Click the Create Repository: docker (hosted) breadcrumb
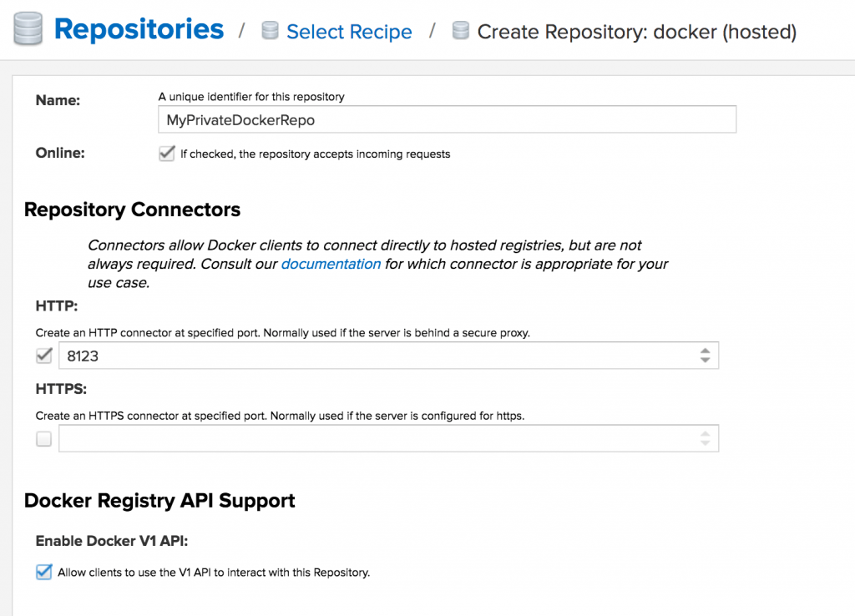Viewport: 855px width, 616px height. coord(636,33)
